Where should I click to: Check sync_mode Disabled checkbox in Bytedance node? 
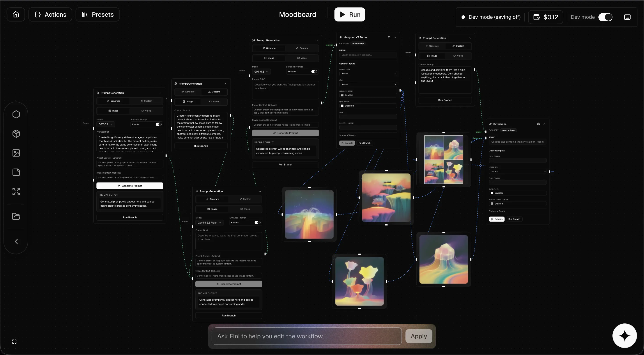point(492,193)
